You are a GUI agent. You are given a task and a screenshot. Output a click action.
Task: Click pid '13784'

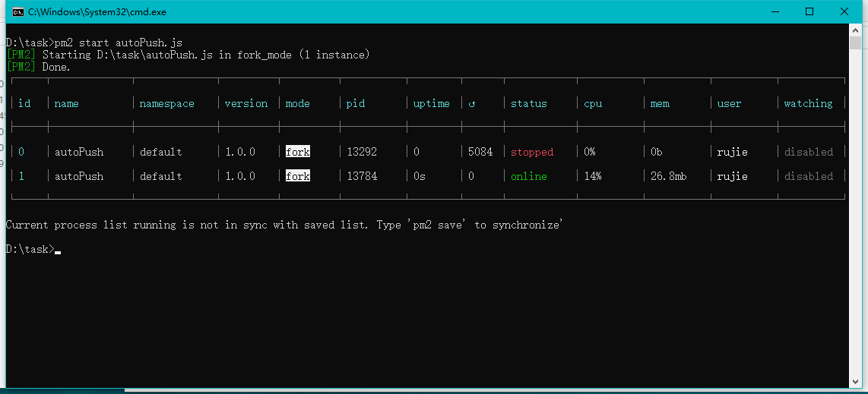click(x=362, y=176)
